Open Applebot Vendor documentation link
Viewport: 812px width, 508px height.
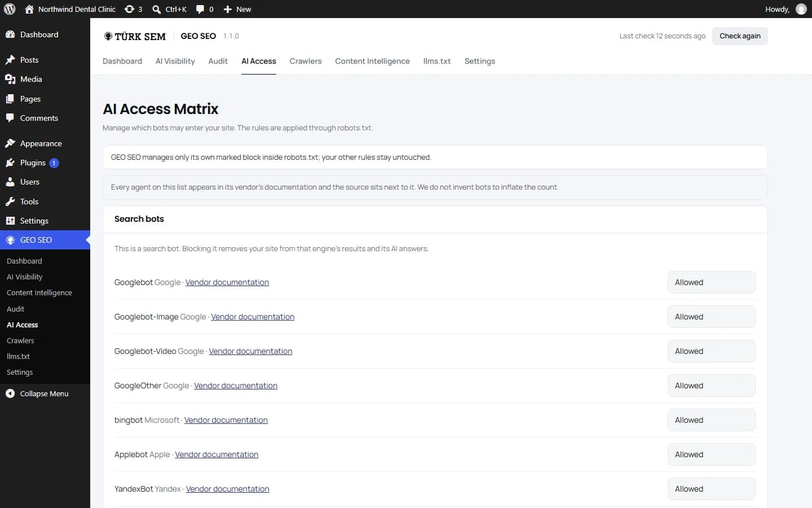217,454
